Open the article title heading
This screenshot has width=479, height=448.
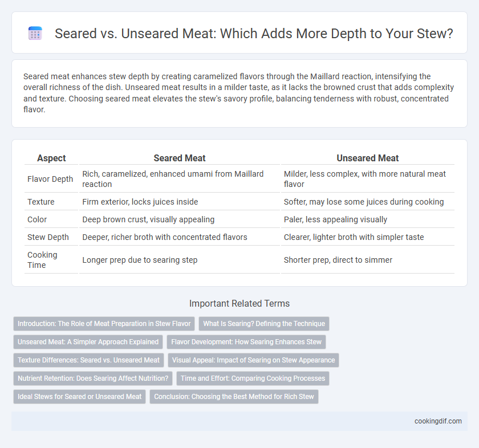(254, 34)
